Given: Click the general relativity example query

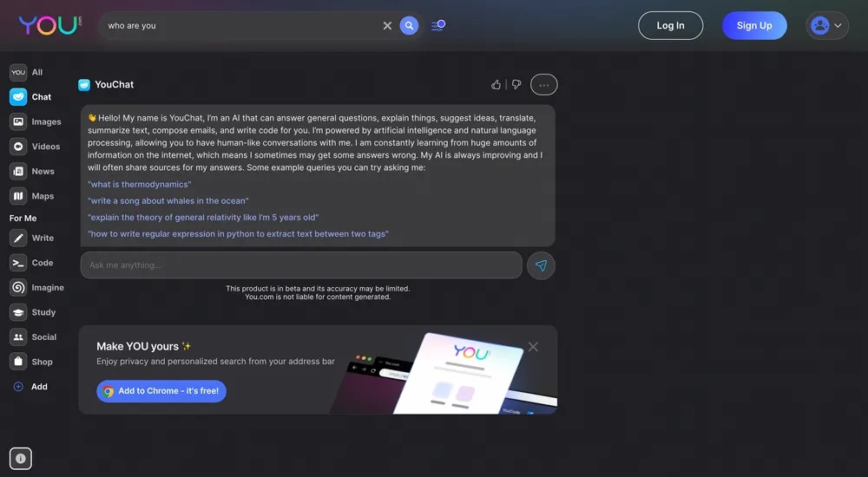Looking at the screenshot, I should [203, 218].
